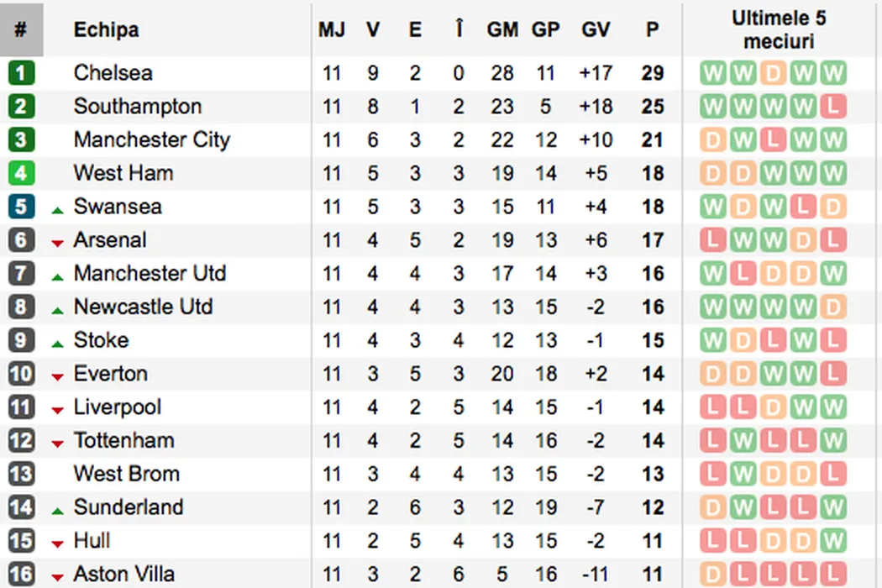The width and height of the screenshot is (882, 588).
Task: Click the green up arrow beside Swansea
Action: click(x=57, y=209)
